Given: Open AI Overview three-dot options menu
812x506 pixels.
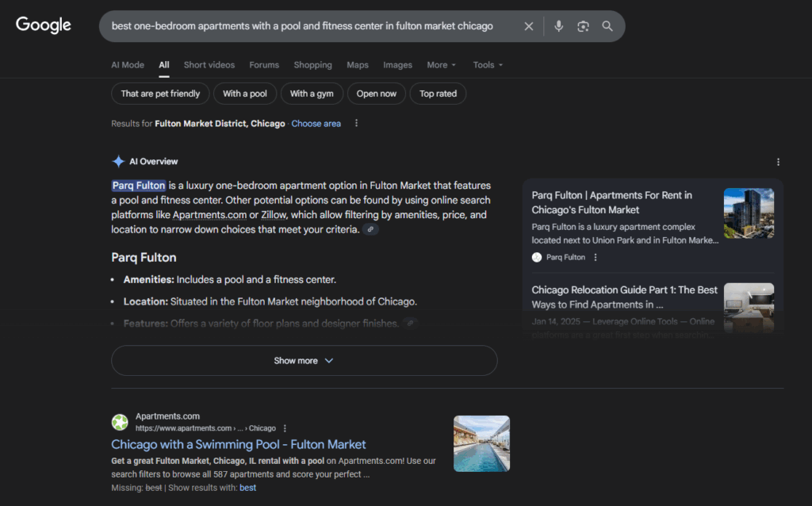Looking at the screenshot, I should tap(778, 162).
